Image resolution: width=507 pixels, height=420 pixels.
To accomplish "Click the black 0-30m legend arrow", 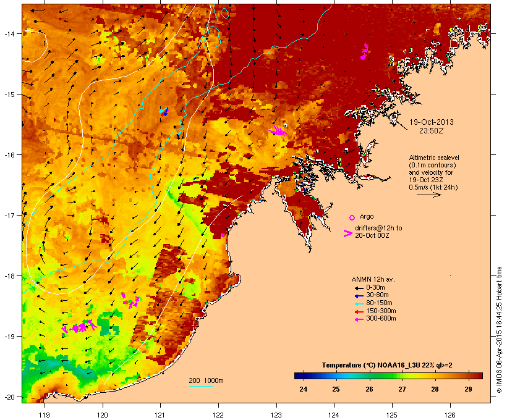I will pos(359,288).
